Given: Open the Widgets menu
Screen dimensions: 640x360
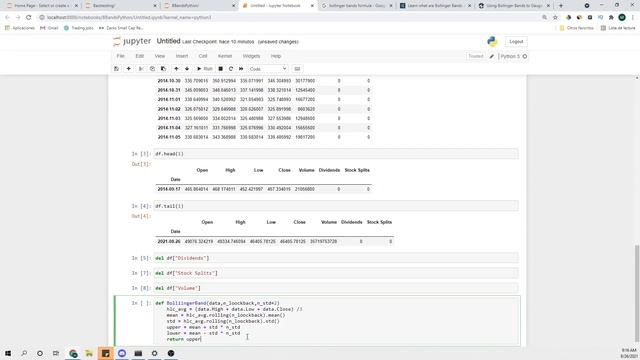Looking at the screenshot, I should 251,56.
